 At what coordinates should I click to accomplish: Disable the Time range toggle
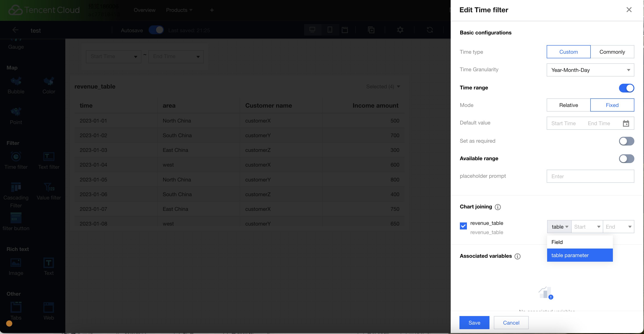pyautogui.click(x=626, y=88)
